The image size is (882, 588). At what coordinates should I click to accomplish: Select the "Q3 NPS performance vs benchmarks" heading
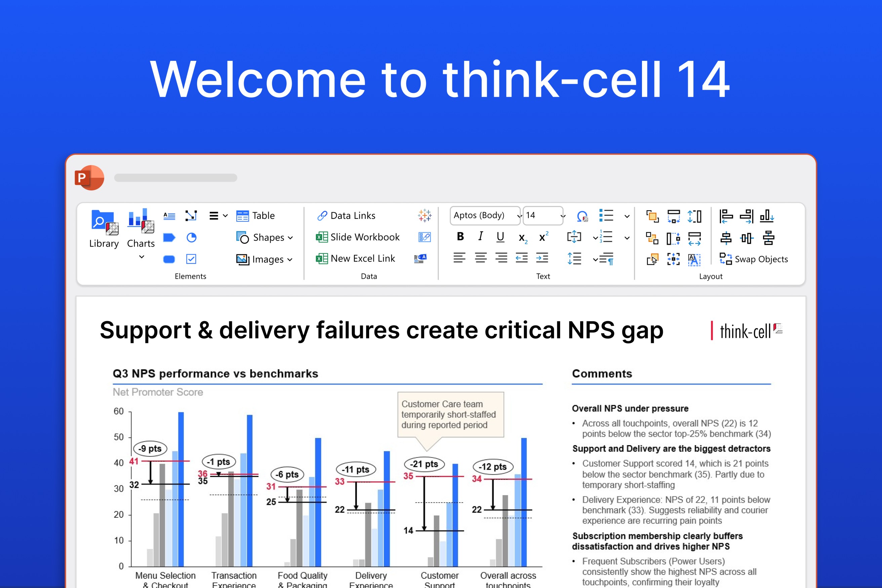pos(215,374)
